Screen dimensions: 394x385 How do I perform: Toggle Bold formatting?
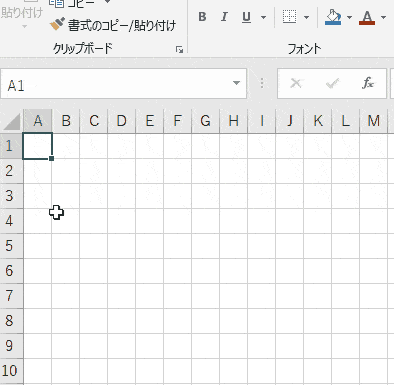tap(202, 17)
